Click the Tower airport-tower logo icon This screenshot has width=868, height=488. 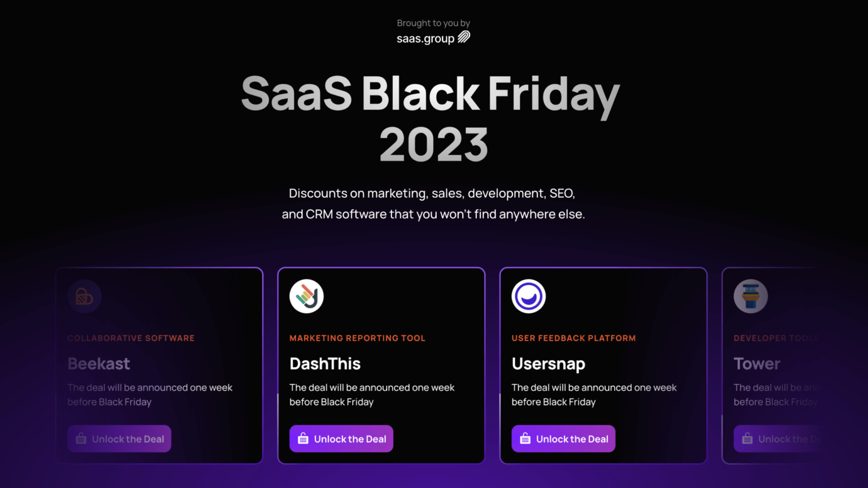click(x=750, y=295)
